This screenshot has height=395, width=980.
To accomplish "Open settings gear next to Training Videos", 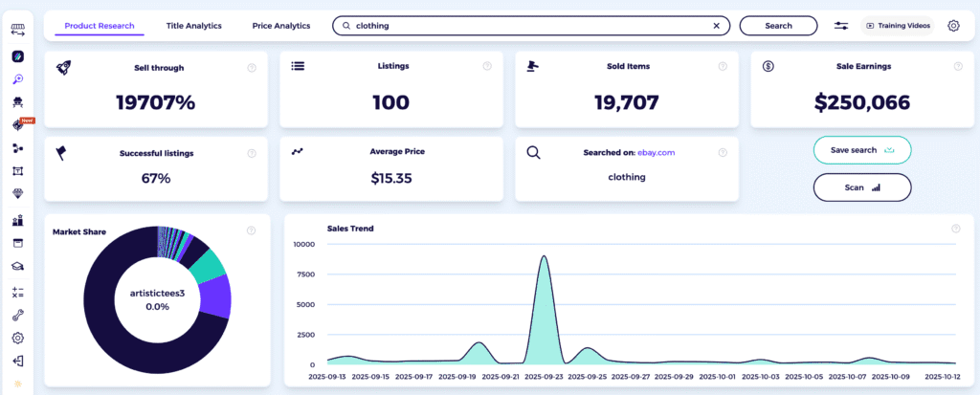I will pyautogui.click(x=953, y=26).
